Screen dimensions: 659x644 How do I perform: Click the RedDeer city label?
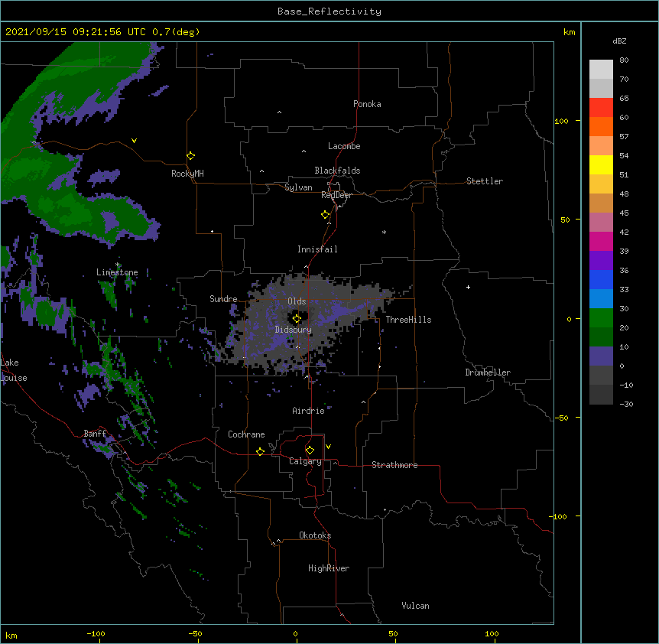tap(336, 195)
